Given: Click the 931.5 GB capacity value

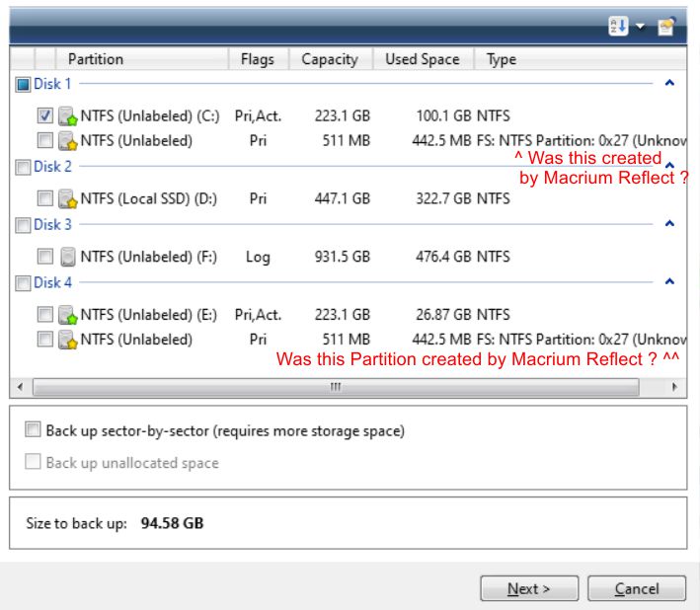Looking at the screenshot, I should [343, 257].
